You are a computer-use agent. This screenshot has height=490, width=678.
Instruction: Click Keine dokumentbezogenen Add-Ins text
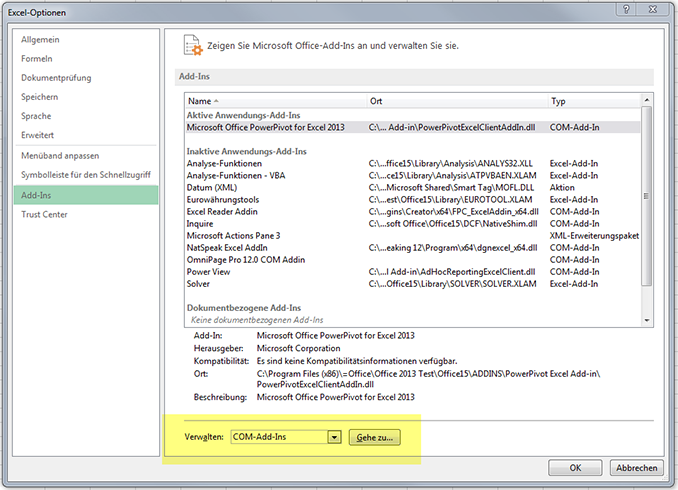257,320
